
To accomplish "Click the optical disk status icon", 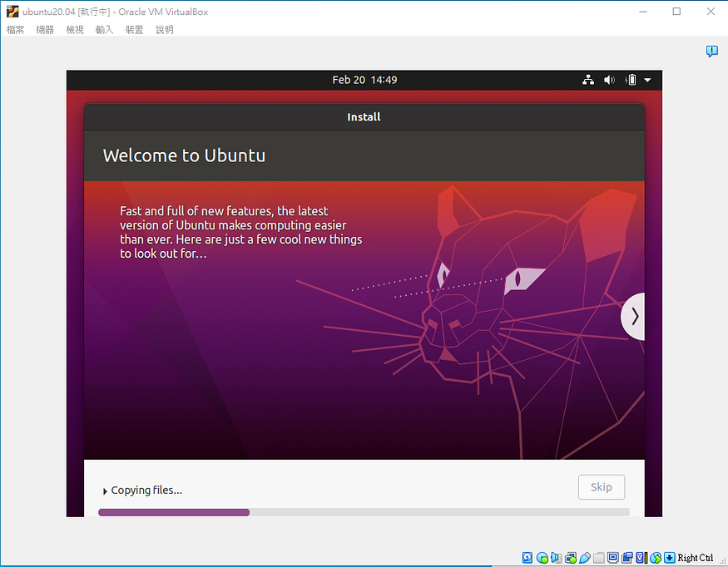I will pyautogui.click(x=542, y=557).
